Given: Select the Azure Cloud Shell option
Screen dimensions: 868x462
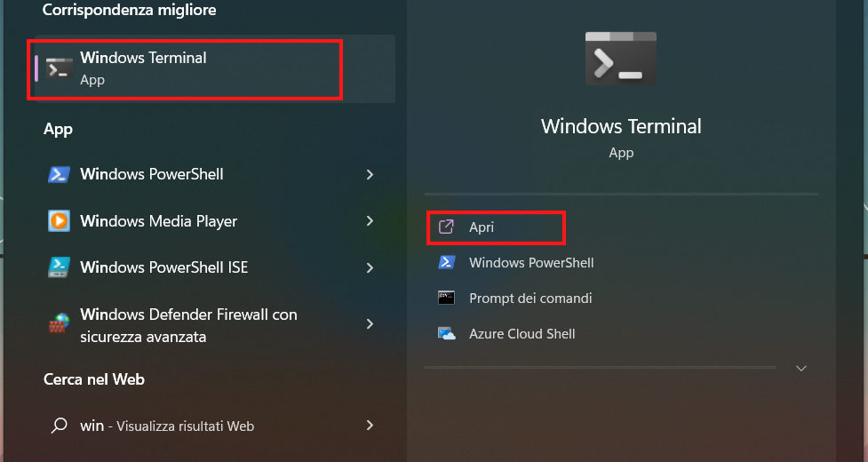Looking at the screenshot, I should (522, 334).
